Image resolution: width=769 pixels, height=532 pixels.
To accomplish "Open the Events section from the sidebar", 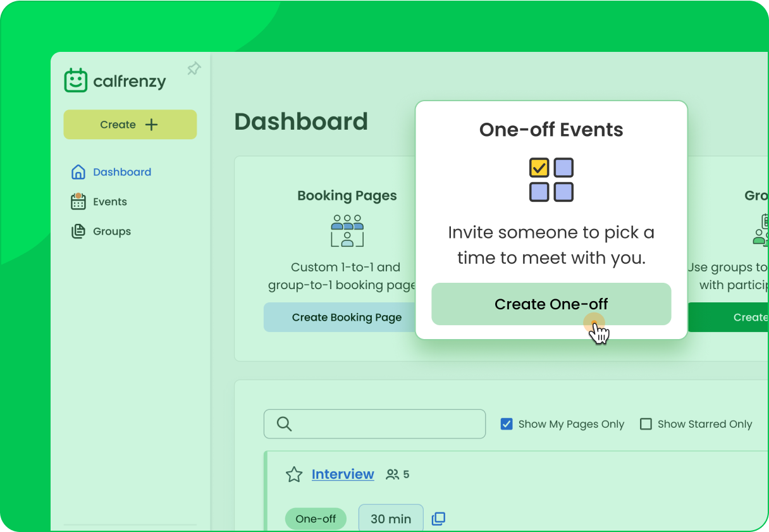I will point(111,201).
